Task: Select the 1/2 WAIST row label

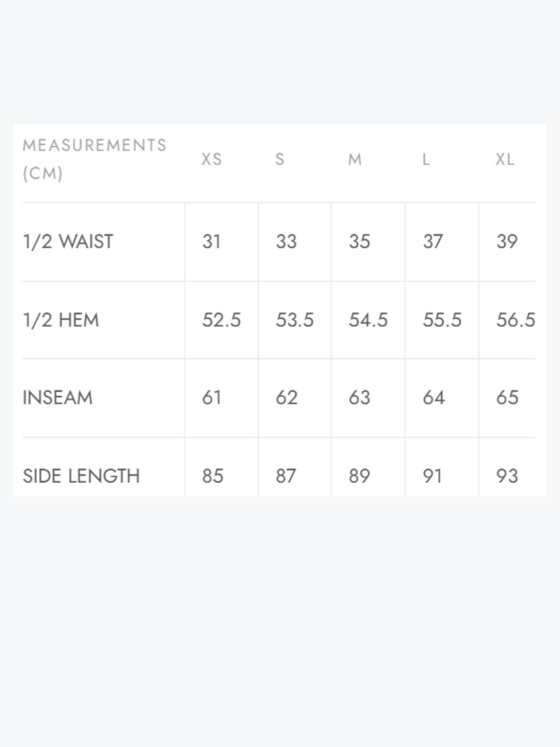Action: (68, 242)
